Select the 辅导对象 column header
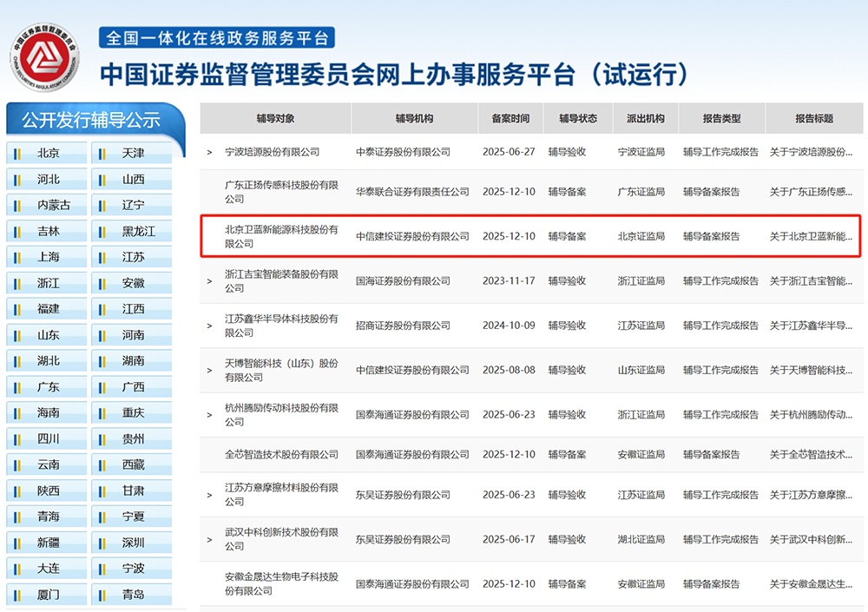Image resolution: width=868 pixels, height=612 pixels. coord(279,118)
